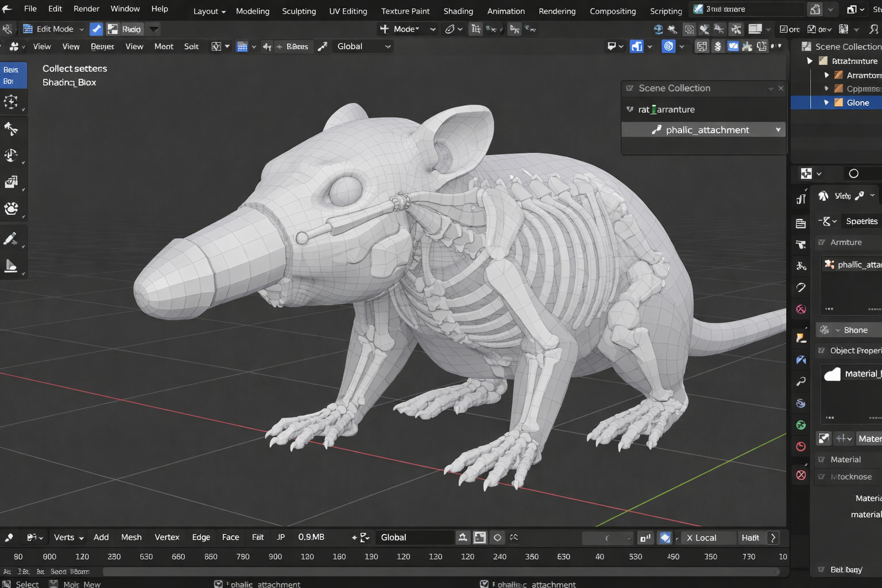Open the wrench Modifier properties icon
Screen dimensions: 882x588
(x=801, y=381)
